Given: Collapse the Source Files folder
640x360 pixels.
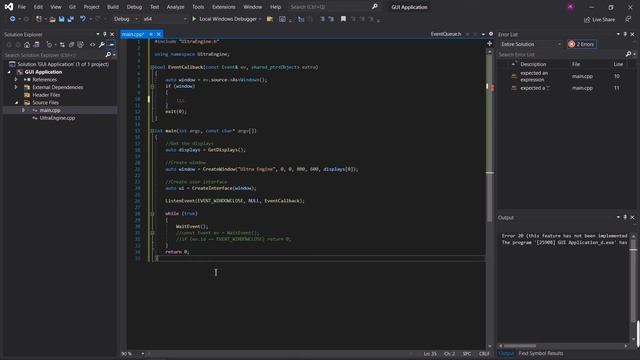Looking at the screenshot, I should [x=16, y=102].
